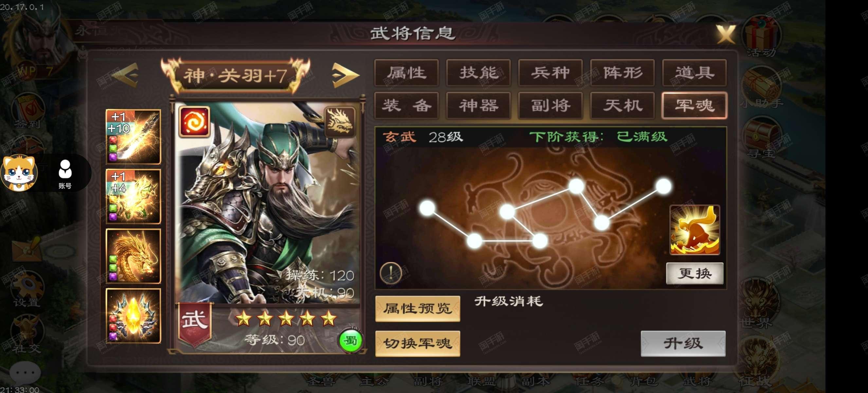Open the blade weapon equipment slot
Screen dimensions: 868x393
(x=134, y=137)
